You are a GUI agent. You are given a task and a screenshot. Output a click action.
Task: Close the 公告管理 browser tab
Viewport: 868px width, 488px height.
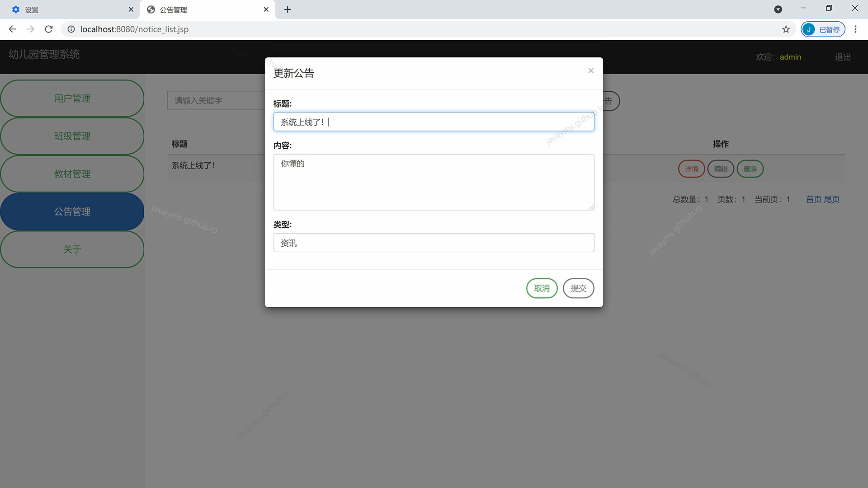pos(266,9)
